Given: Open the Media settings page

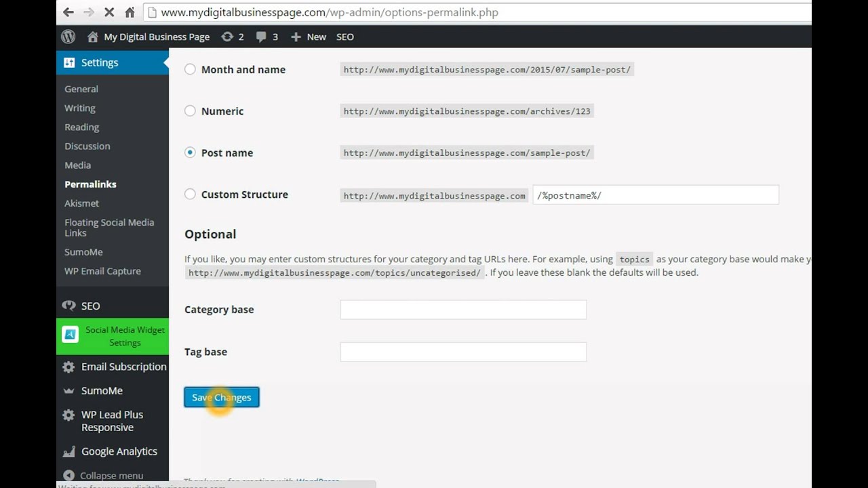Looking at the screenshot, I should 78,165.
